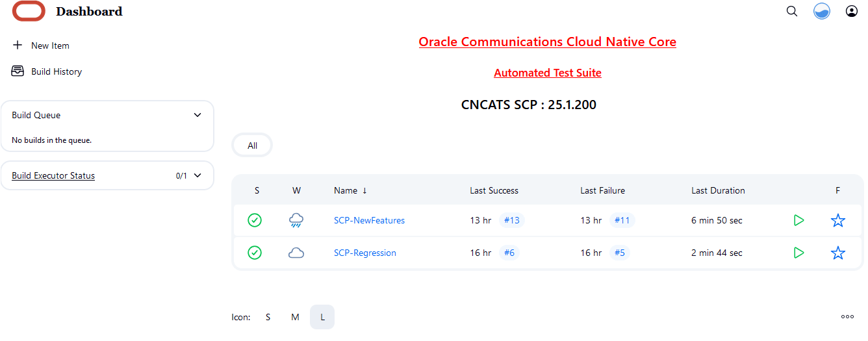Schedule a build for SCP-Regression
The image size is (868, 341).
799,253
